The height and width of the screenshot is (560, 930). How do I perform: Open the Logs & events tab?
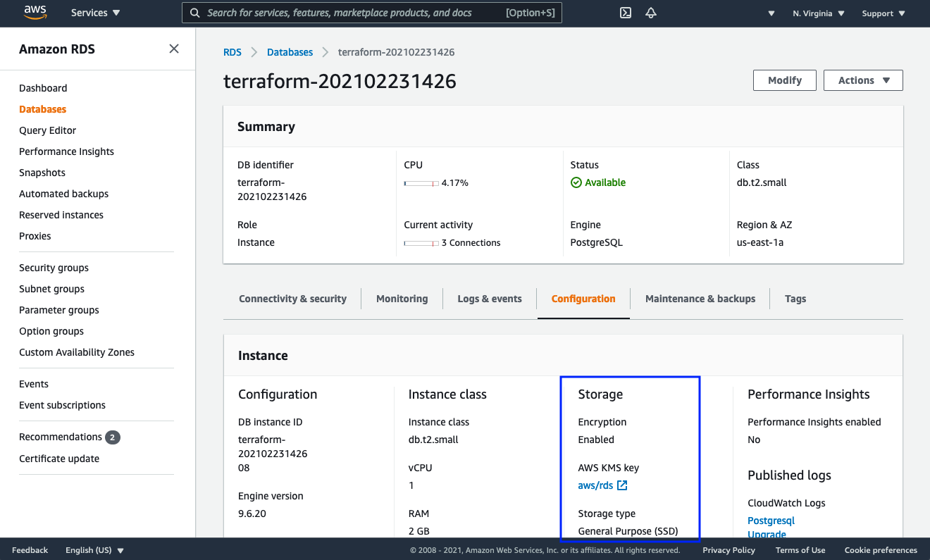coord(490,299)
